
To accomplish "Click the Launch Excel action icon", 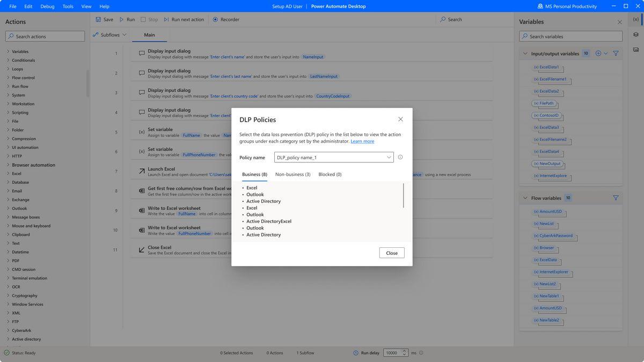I will point(142,171).
